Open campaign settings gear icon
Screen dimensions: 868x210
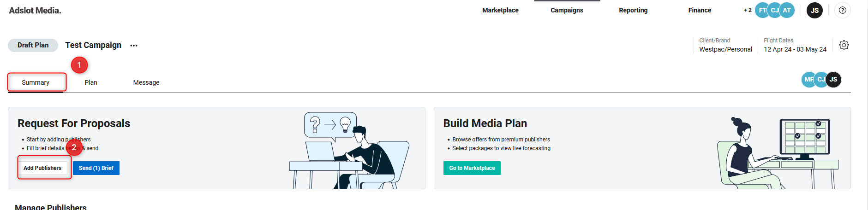point(844,45)
